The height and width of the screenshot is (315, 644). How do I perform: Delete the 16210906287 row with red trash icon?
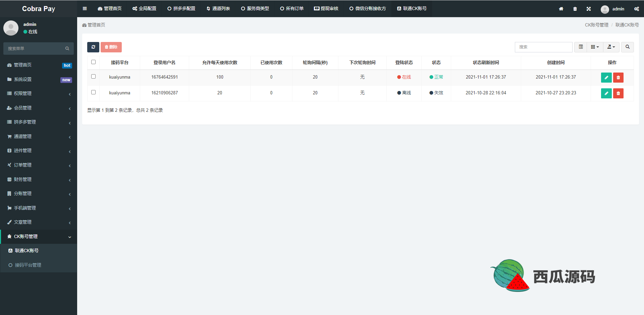(618, 93)
